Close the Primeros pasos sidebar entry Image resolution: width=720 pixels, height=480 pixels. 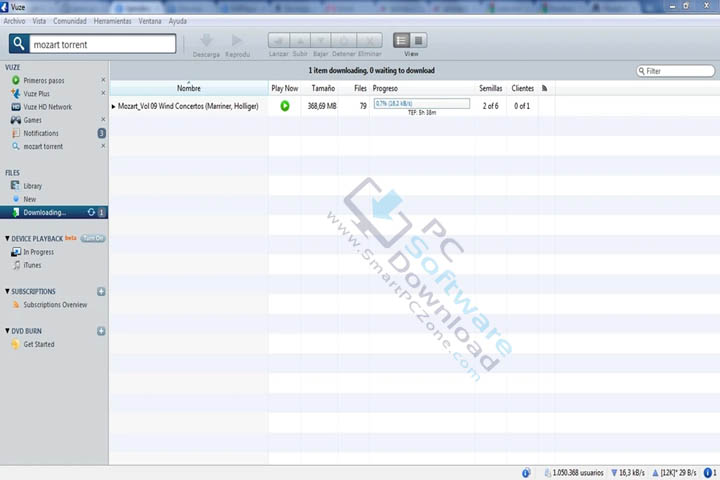(103, 80)
